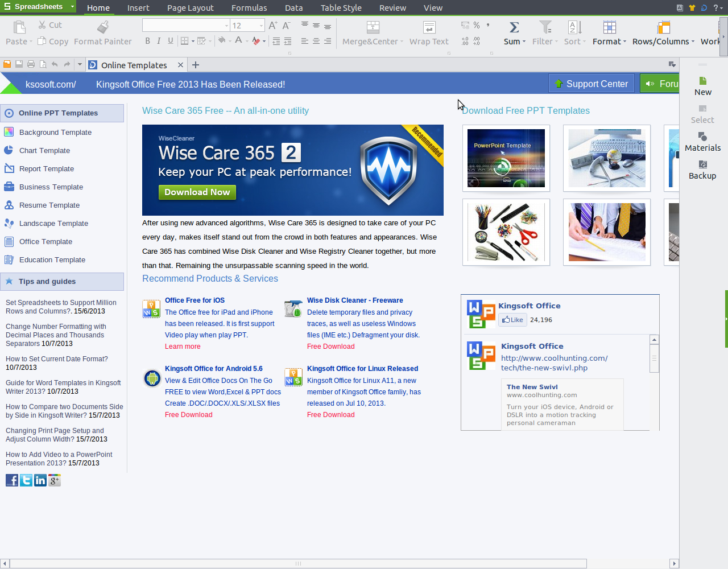Click the PowerPoint Template thumbnail
The width and height of the screenshot is (728, 569).
coord(506,158)
